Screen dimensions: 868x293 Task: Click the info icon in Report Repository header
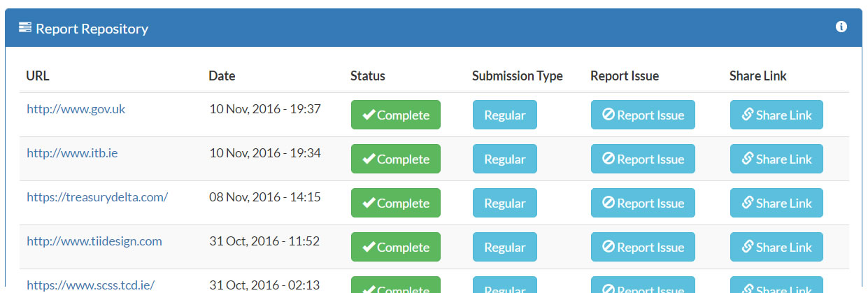(841, 27)
